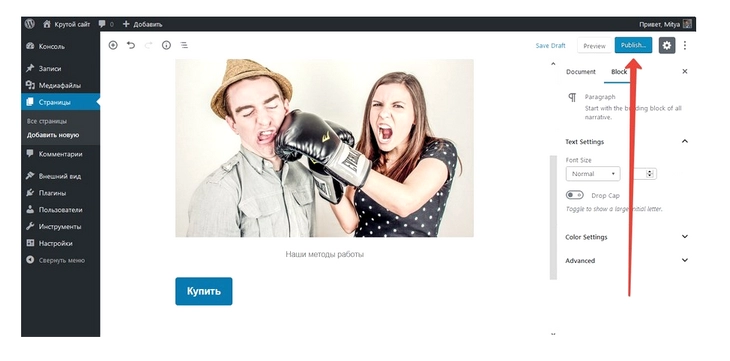This screenshot has width=730, height=361.
Task: Toggle the Drop Cap switch
Action: pos(575,195)
